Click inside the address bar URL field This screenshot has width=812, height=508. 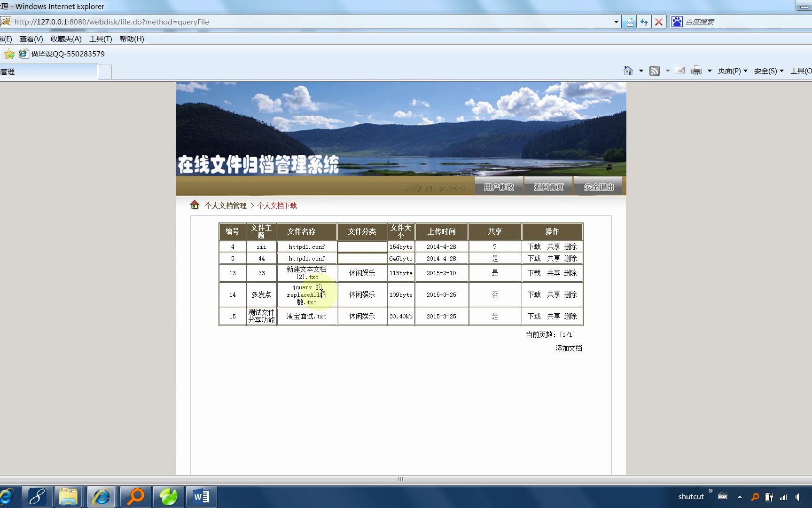tap(188, 22)
